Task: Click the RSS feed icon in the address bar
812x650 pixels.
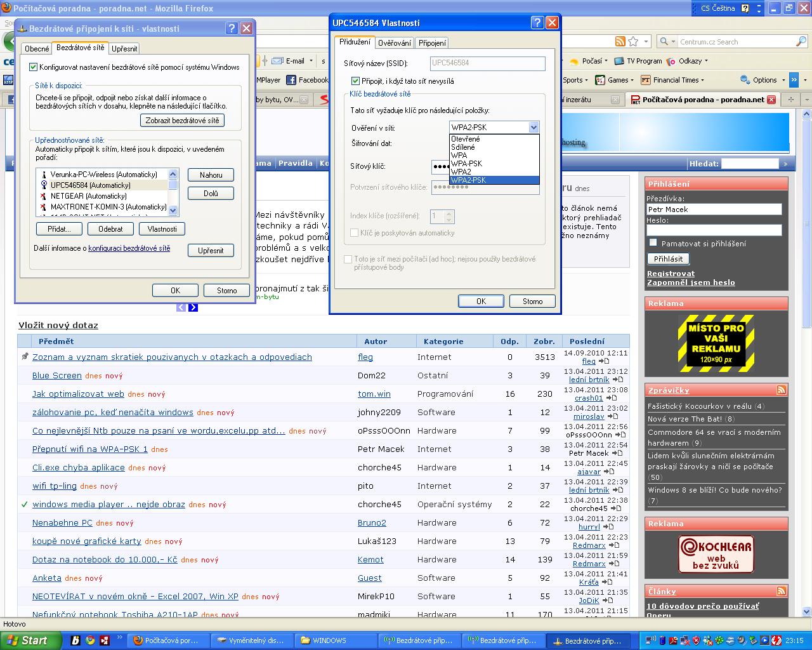Action: (x=620, y=42)
